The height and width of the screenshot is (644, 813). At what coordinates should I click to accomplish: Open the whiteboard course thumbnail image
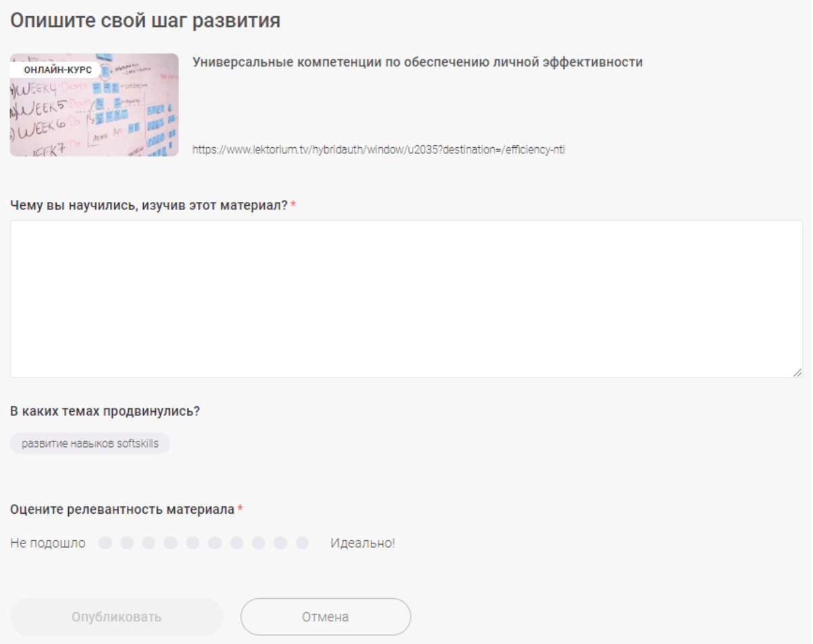[95, 105]
